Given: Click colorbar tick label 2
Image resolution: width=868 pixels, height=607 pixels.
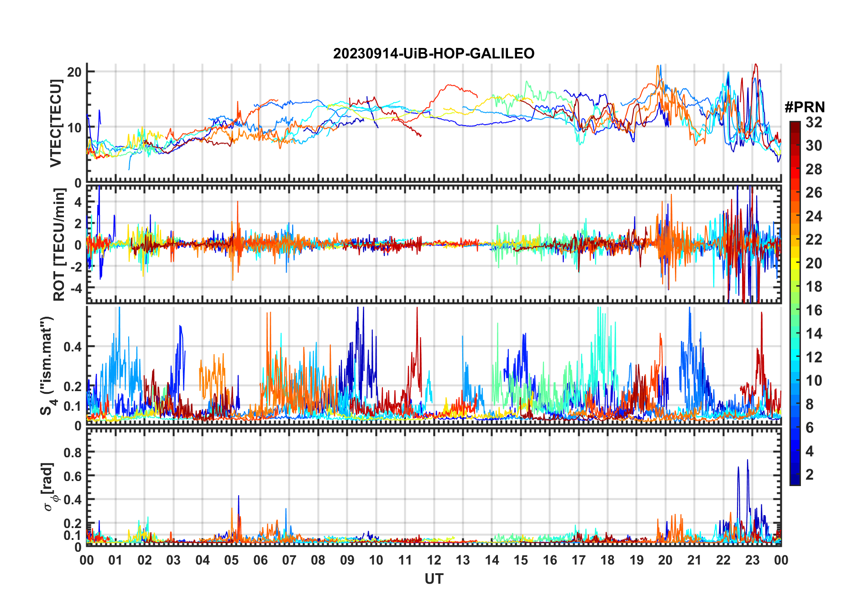Looking at the screenshot, I should [x=810, y=474].
